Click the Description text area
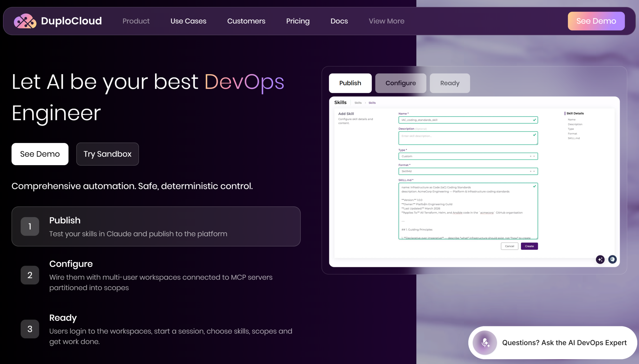 click(x=468, y=138)
